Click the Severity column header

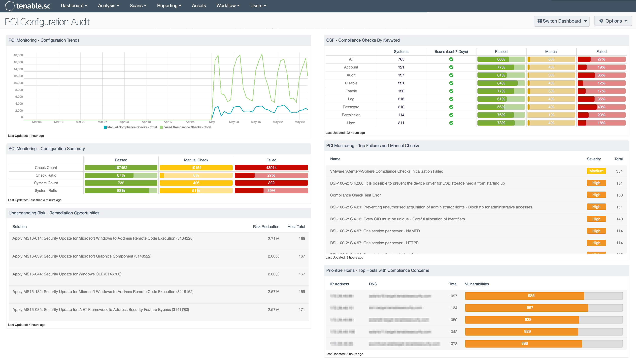(594, 159)
